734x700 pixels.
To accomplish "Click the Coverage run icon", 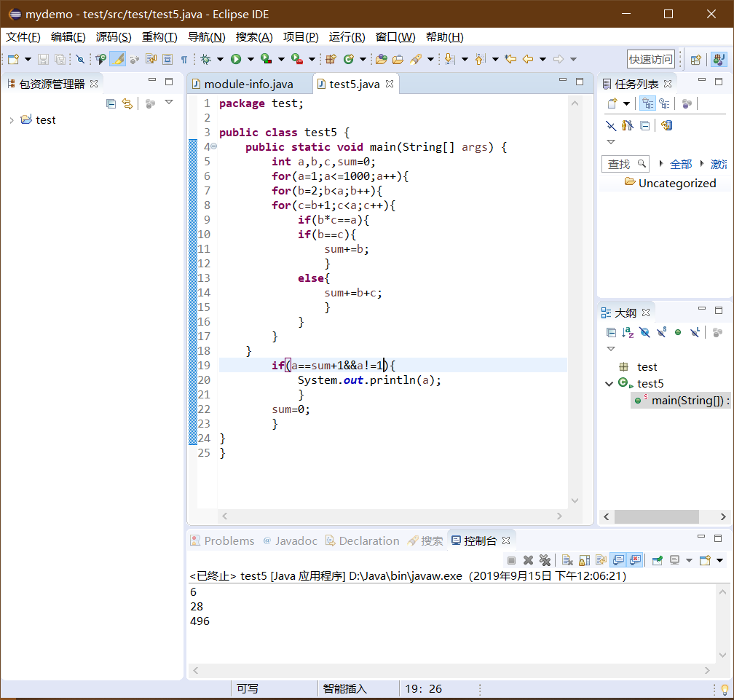I will point(267,59).
